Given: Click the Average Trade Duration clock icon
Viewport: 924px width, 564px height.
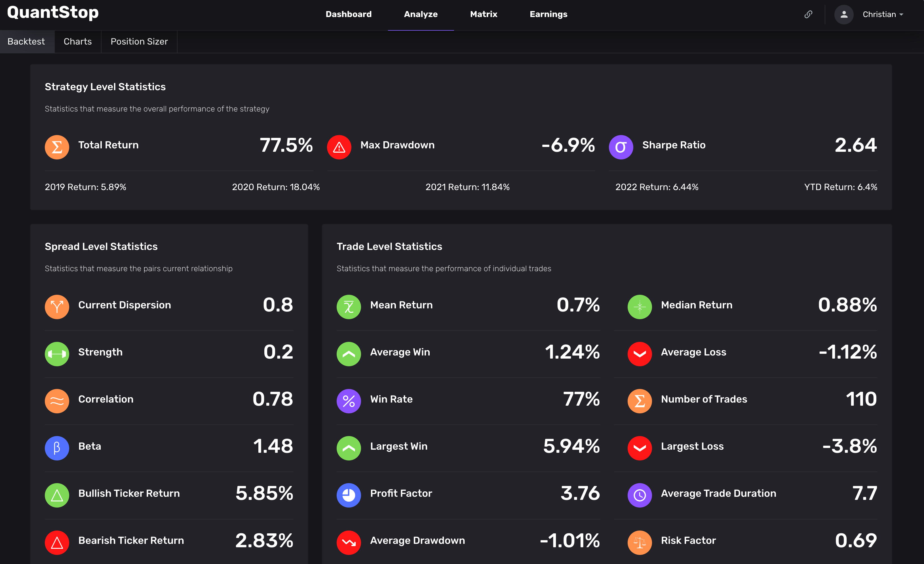Looking at the screenshot, I should pyautogui.click(x=639, y=495).
